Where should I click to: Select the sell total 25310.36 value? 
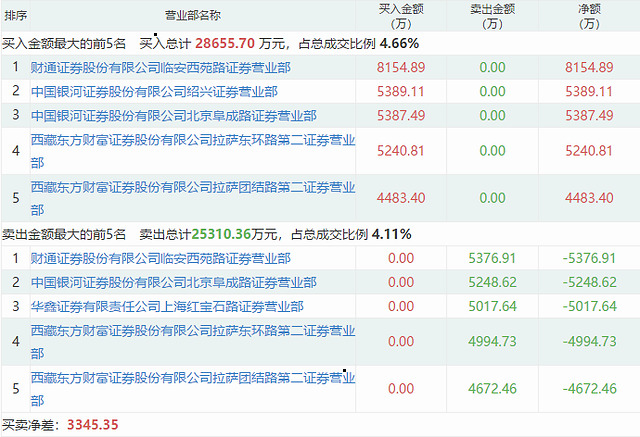pos(221,234)
